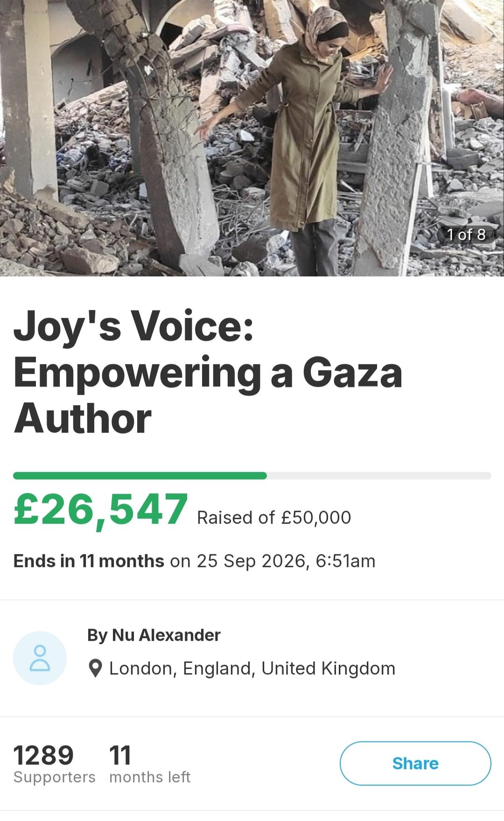
Task: Tap "London, England, United Kingdom" location text
Action: [x=252, y=668]
